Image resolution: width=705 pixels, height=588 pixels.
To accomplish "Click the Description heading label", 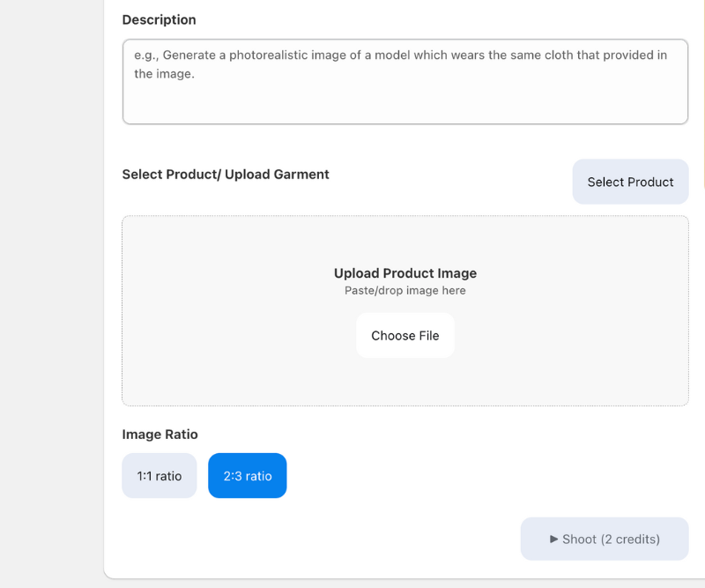I will 160,19.
